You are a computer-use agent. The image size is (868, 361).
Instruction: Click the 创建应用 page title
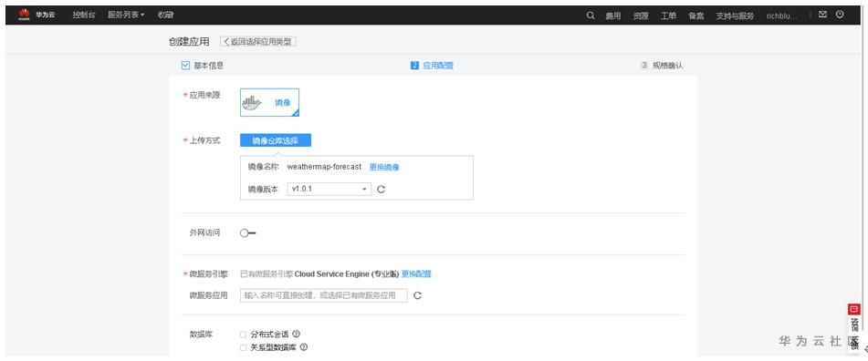tap(189, 41)
